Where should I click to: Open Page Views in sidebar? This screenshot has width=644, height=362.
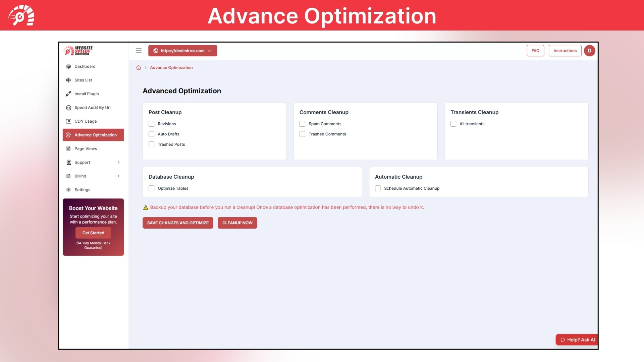[x=86, y=149]
